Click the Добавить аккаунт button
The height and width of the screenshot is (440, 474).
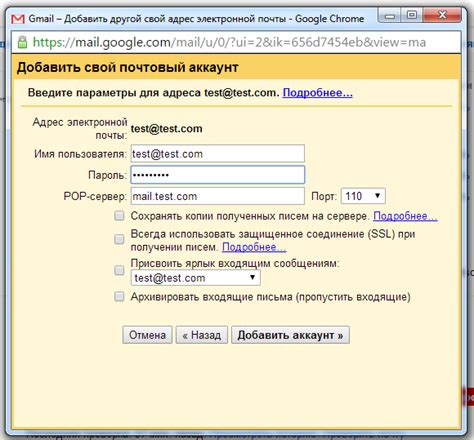(x=290, y=335)
